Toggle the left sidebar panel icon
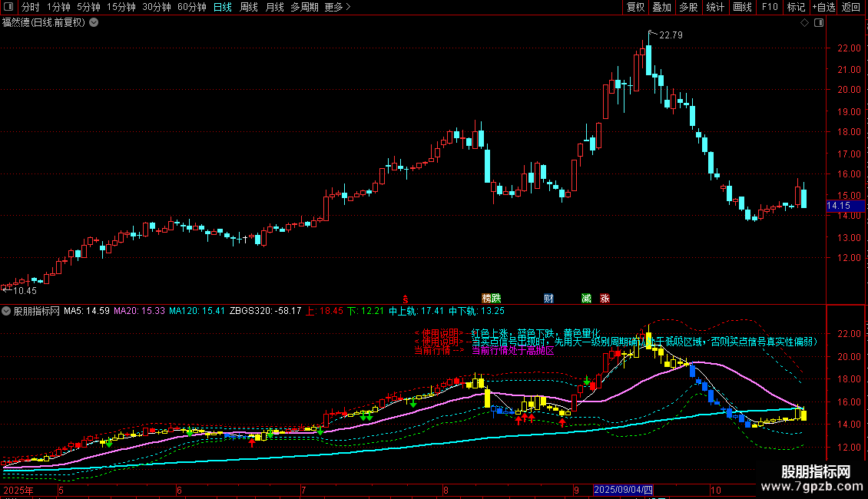The height and width of the screenshot is (499, 868). coord(8,7)
